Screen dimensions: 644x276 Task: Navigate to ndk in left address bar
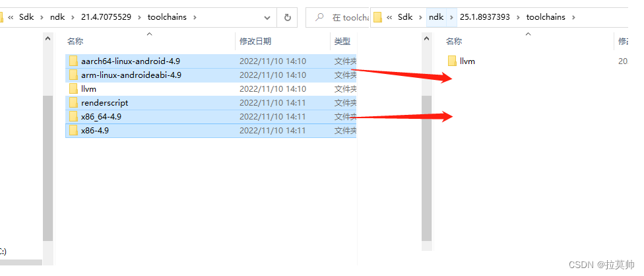[x=57, y=17]
